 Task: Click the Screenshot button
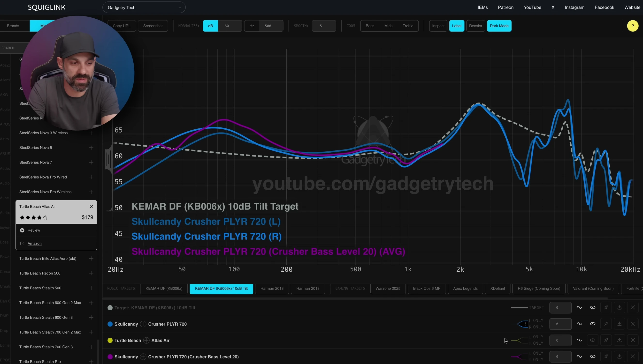(153, 26)
